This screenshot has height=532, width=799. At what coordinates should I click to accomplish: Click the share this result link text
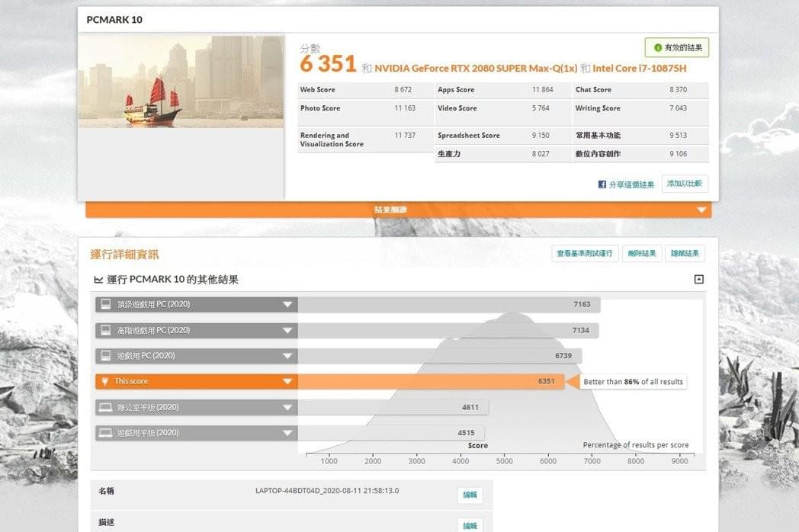point(631,184)
